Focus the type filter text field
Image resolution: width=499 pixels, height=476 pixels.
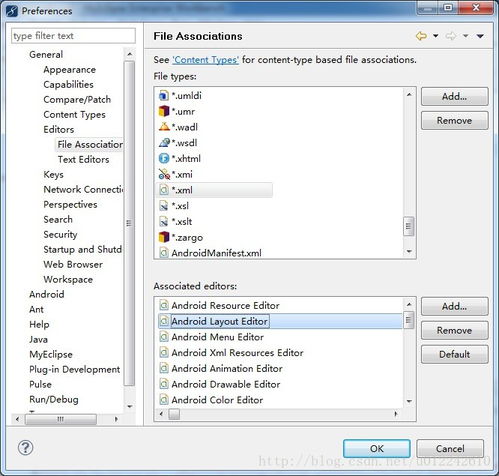click(73, 36)
